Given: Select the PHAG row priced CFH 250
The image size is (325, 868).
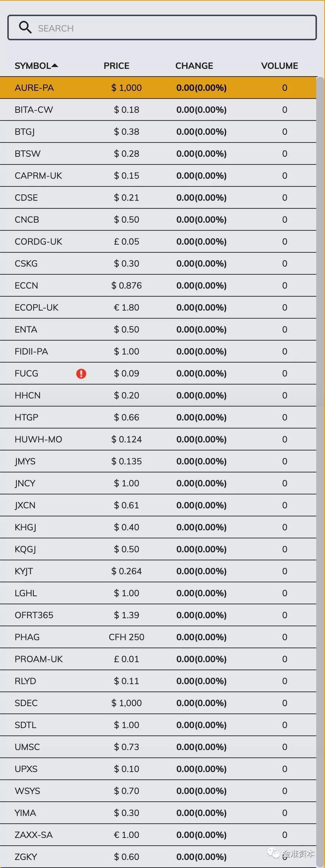Looking at the screenshot, I should (158, 637).
